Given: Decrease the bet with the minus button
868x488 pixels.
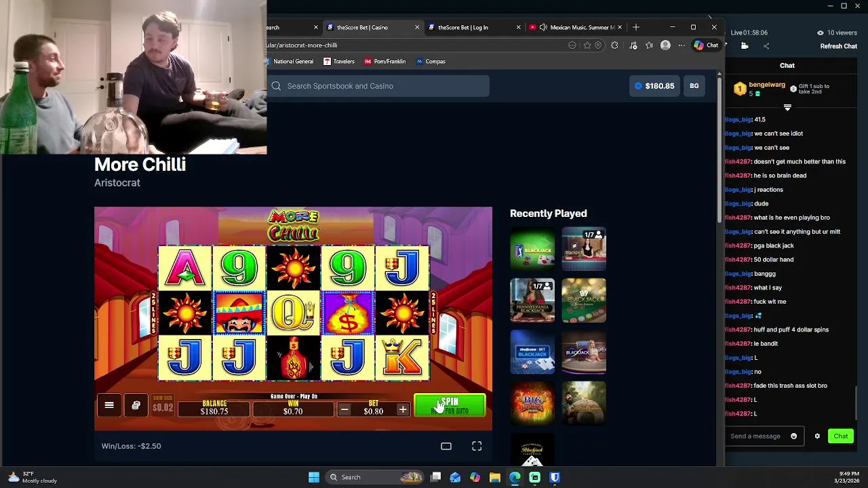Looking at the screenshot, I should (344, 409).
